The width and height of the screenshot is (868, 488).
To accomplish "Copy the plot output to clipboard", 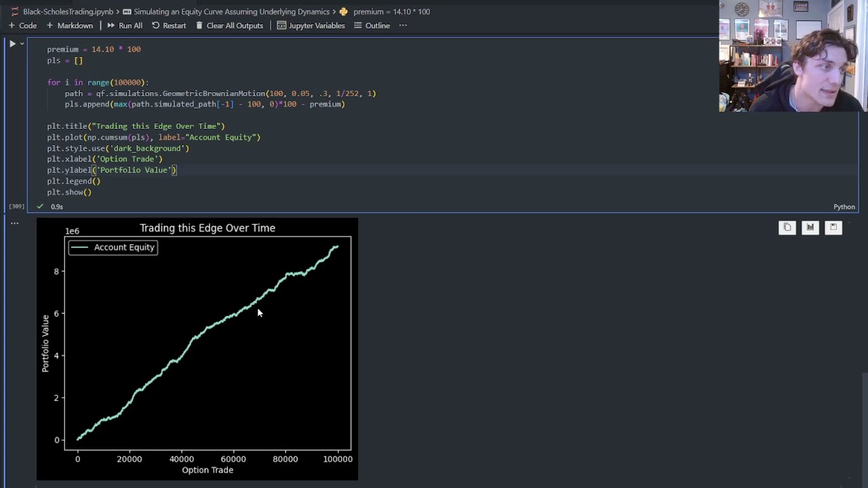I will 787,227.
